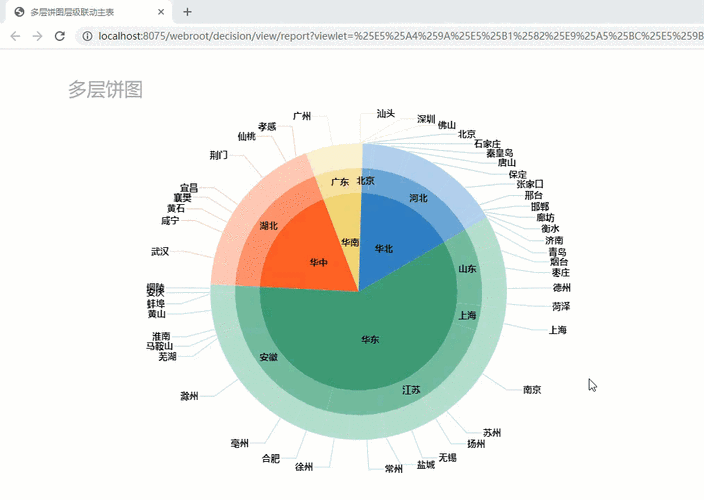The width and height of the screenshot is (704, 500).
Task: Select the 多层饼图层级联动主表 browser tab
Action: (x=88, y=12)
